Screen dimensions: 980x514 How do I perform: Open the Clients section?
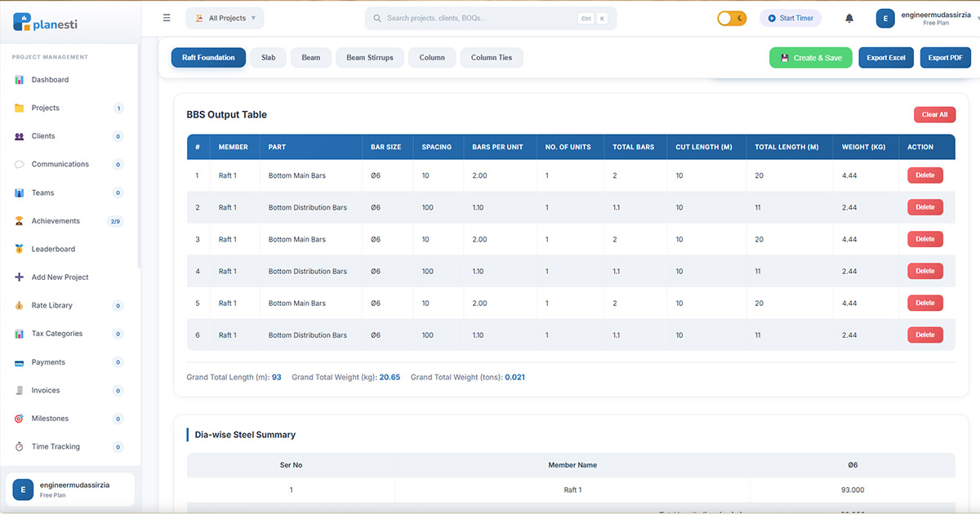pos(44,135)
